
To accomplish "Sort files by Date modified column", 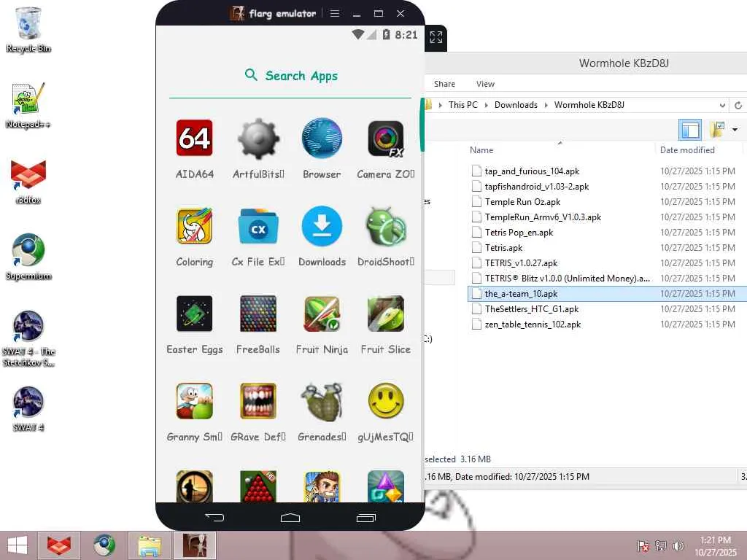I will pyautogui.click(x=687, y=150).
